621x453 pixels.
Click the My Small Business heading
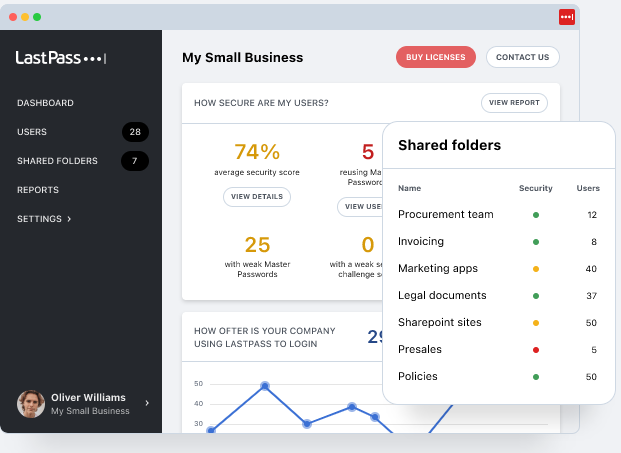coord(242,57)
